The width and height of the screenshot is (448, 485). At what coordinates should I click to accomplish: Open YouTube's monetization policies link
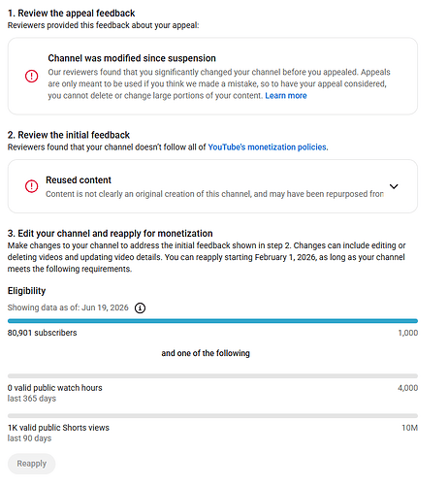coord(267,147)
